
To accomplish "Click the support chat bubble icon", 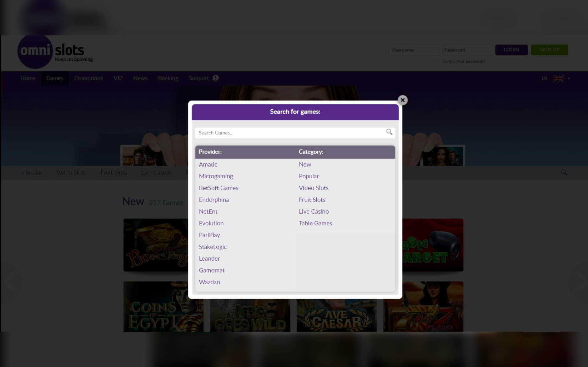I will pos(215,78).
